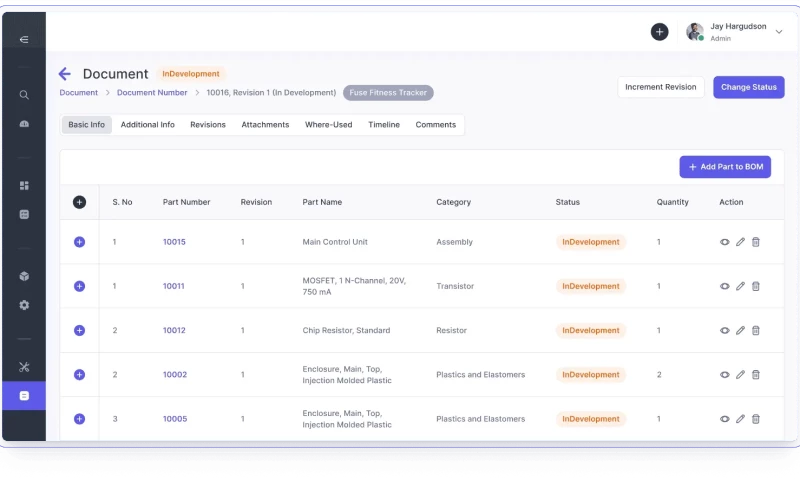Click the Part Number column header

(x=186, y=202)
